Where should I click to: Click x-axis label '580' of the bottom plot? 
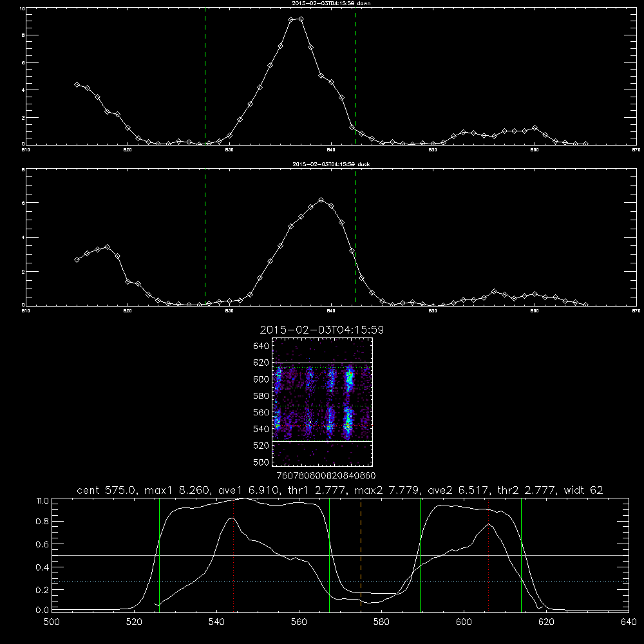click(x=381, y=622)
